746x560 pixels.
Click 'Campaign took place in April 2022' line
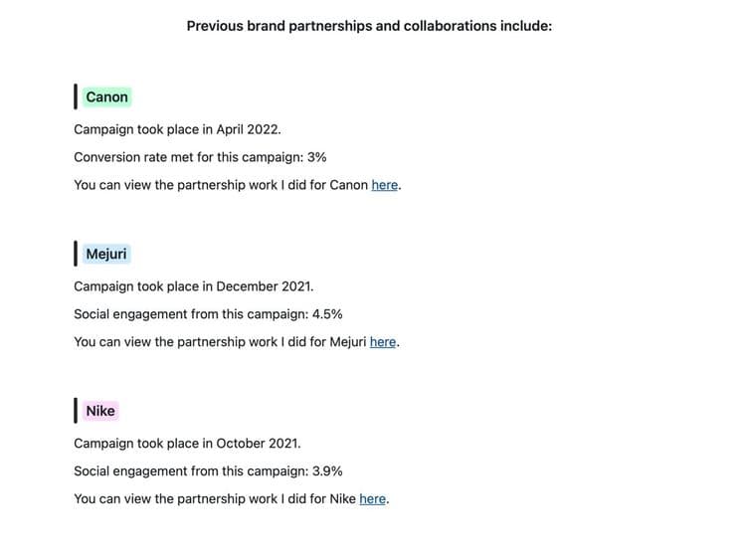point(177,129)
